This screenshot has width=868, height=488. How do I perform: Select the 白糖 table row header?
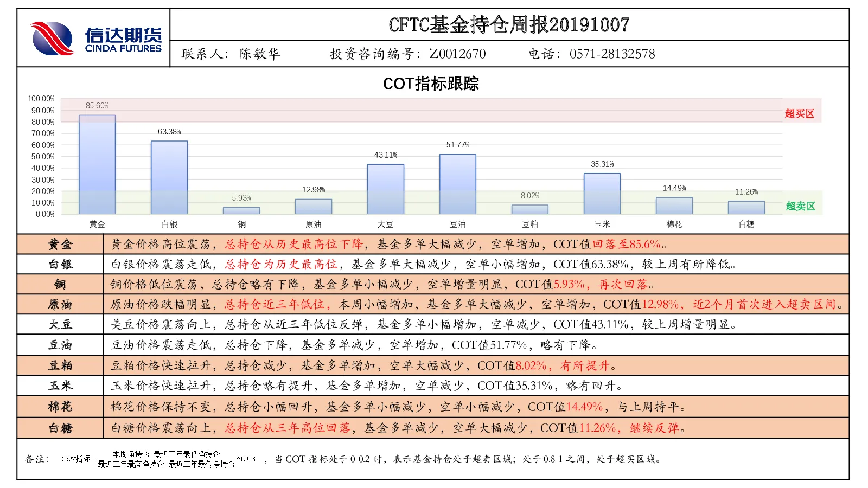click(x=60, y=428)
